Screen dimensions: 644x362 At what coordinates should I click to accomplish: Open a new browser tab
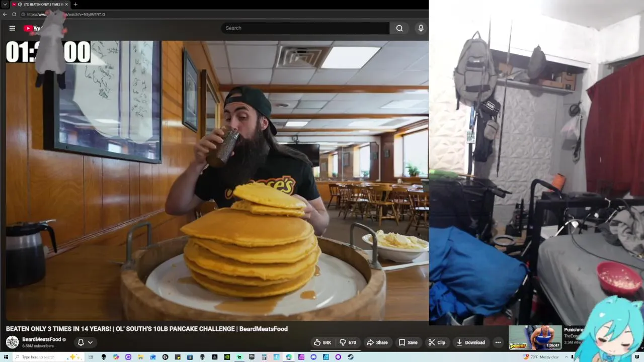coord(75,4)
